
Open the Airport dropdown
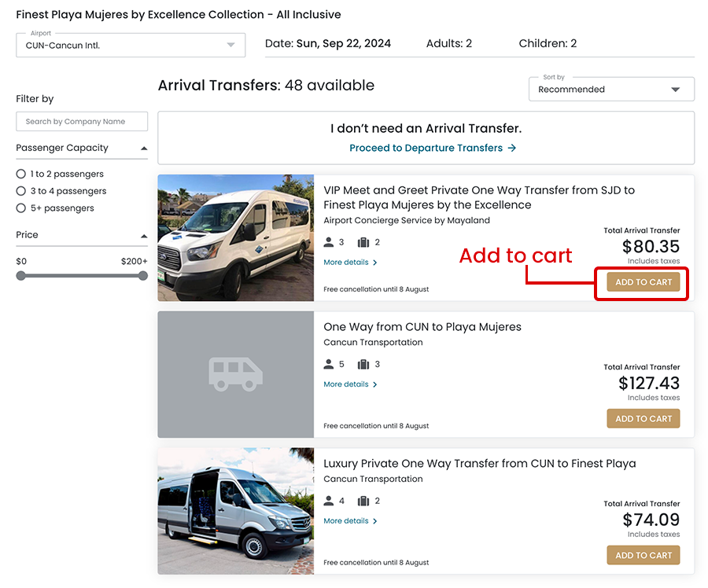tap(131, 45)
